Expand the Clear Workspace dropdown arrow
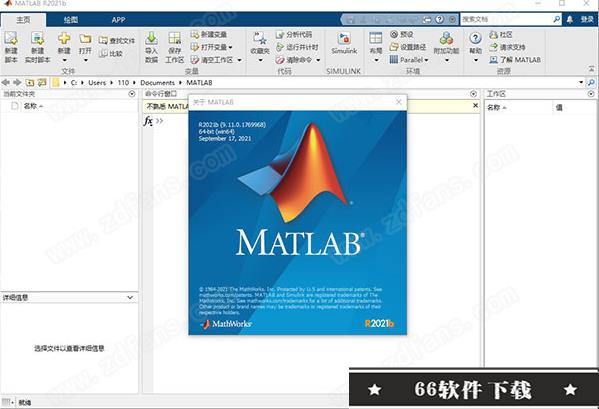The width and height of the screenshot is (599, 409). (x=240, y=60)
